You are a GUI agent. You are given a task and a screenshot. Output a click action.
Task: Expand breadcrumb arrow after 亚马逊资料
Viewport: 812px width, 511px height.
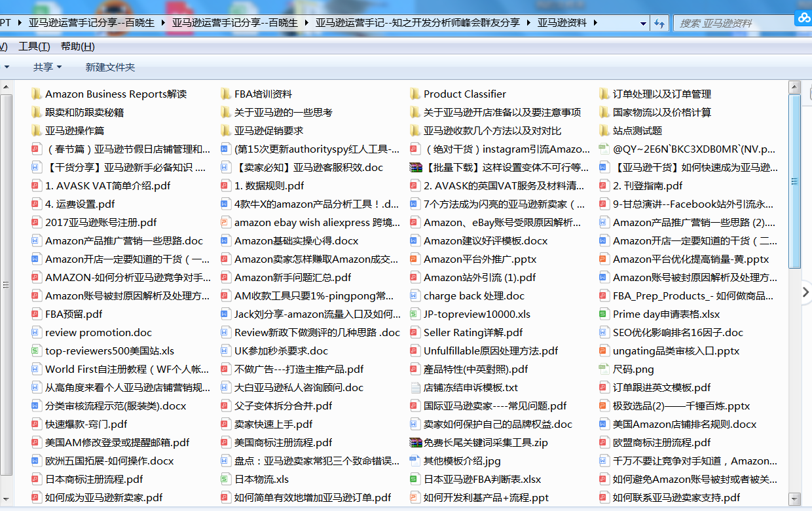[595, 22]
